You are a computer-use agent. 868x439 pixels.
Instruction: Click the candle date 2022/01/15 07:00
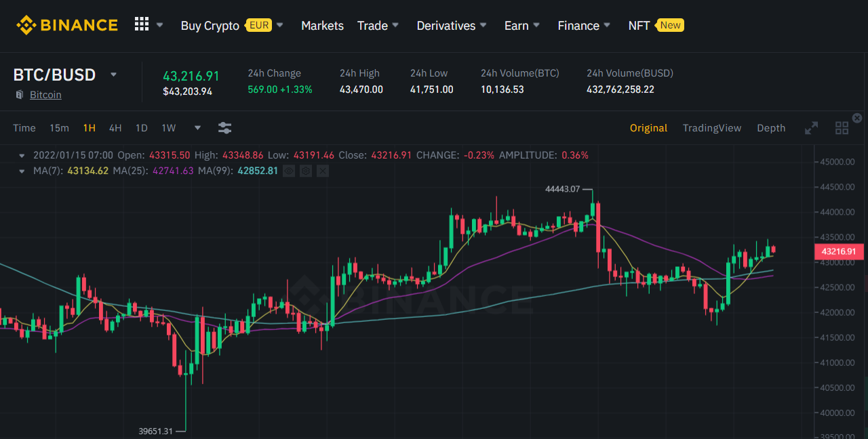coord(73,155)
